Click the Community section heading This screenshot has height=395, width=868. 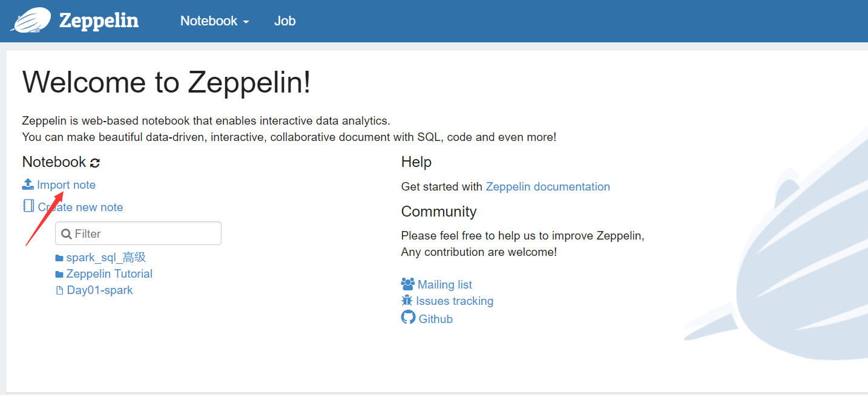point(439,212)
